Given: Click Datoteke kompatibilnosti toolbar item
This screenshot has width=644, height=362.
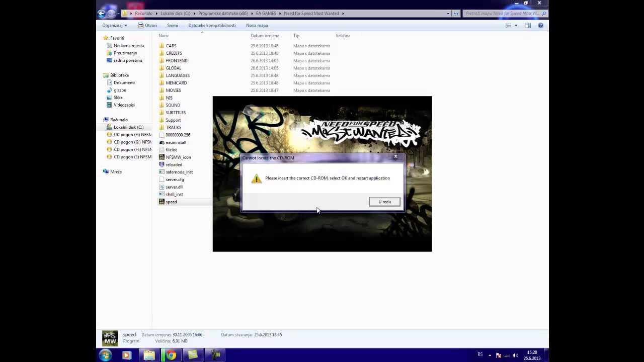Looking at the screenshot, I should pos(212,25).
